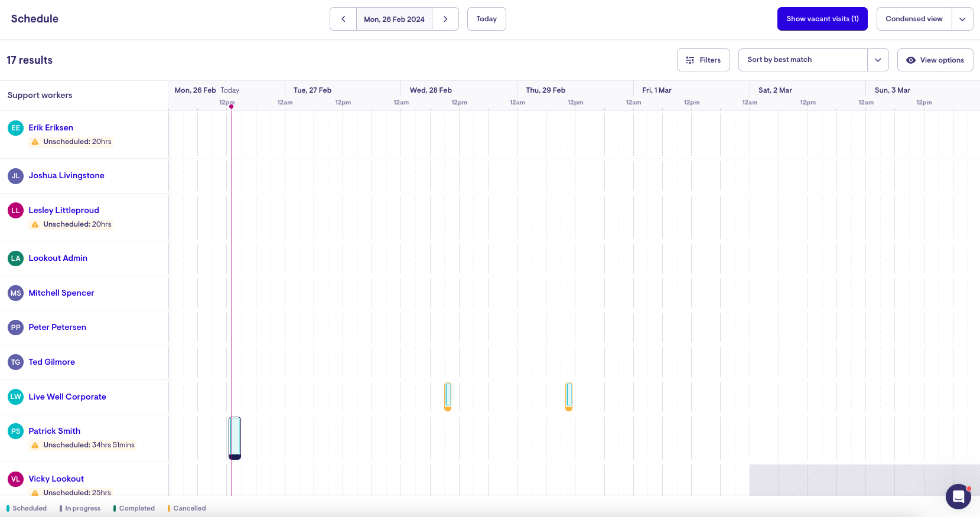Open the Filters panel
The width and height of the screenshot is (980, 517).
point(703,60)
